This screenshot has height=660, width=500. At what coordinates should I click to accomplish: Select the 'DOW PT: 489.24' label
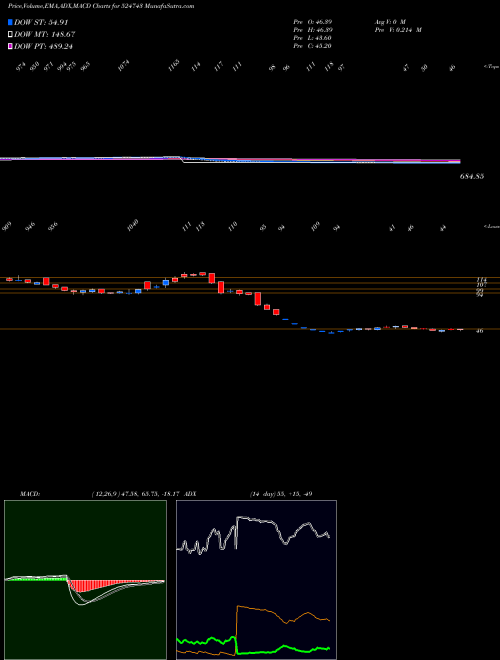coord(43,46)
